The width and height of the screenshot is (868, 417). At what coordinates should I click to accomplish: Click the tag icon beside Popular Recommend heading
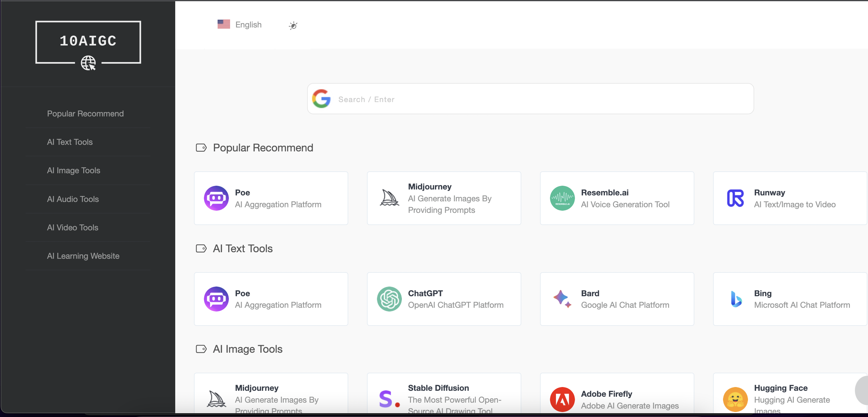(x=201, y=148)
